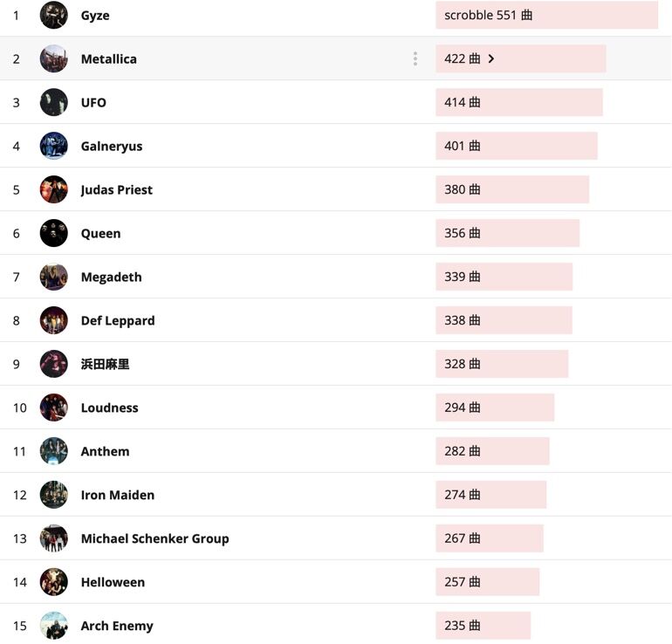This screenshot has width=672, height=644.
Task: View Gyze scrobble 551 count bar
Action: click(547, 15)
